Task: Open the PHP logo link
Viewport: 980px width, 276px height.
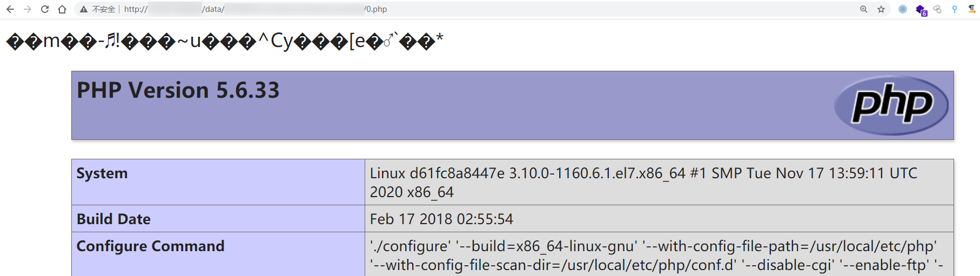Action: tap(891, 105)
